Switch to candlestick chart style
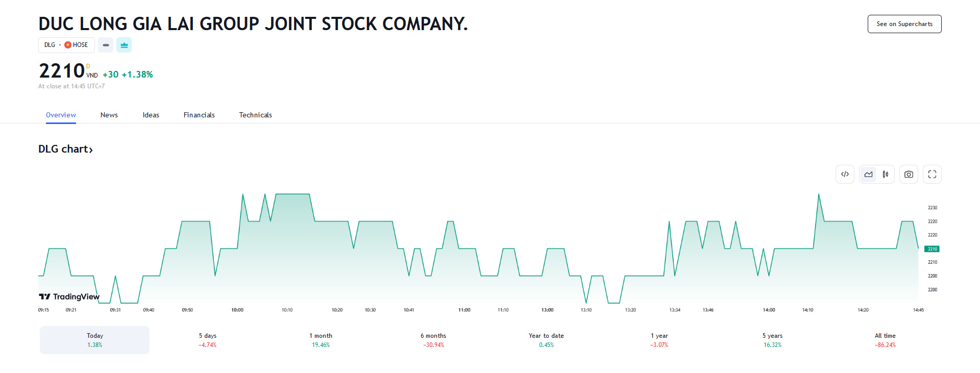Screen dimensions: 980x373 point(886,175)
